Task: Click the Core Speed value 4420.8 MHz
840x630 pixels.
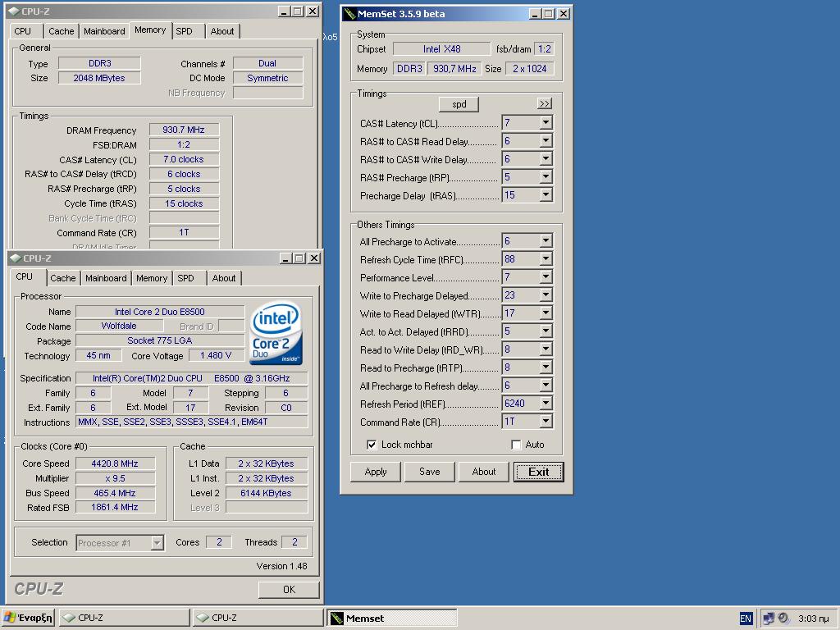Action: click(115, 464)
